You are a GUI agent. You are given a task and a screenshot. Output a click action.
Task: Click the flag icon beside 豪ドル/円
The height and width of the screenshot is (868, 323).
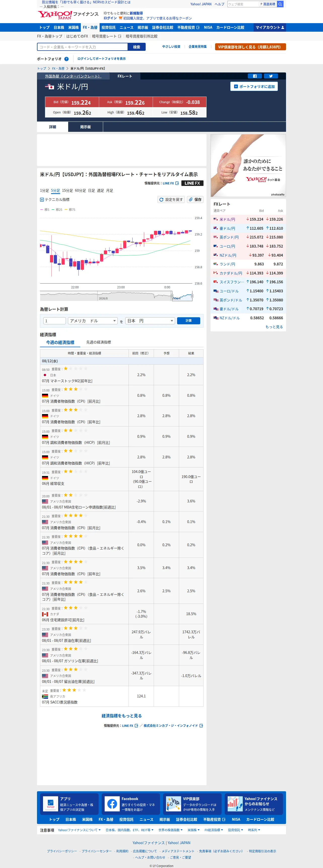click(x=216, y=228)
